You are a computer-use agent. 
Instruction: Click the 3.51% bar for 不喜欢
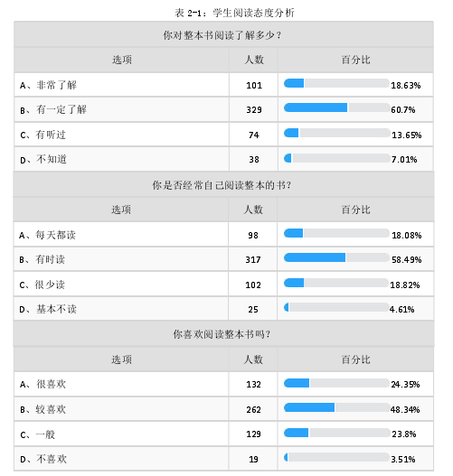click(336, 457)
